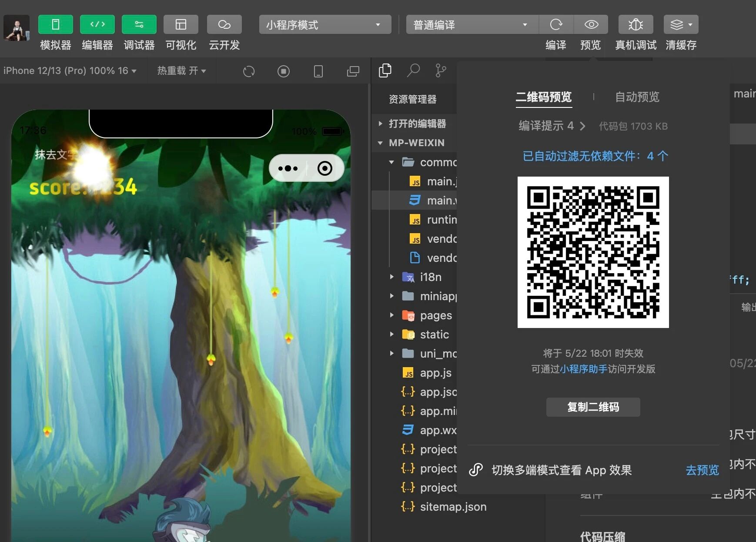This screenshot has width=756, height=542.
Task: Select device model iPhone 12/13 Pro dropdown
Action: coord(70,70)
